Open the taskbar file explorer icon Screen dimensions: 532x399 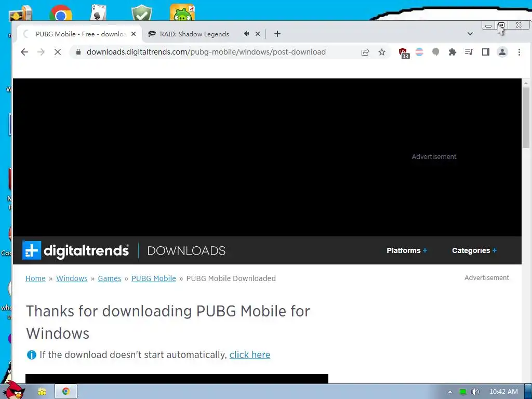point(42,392)
